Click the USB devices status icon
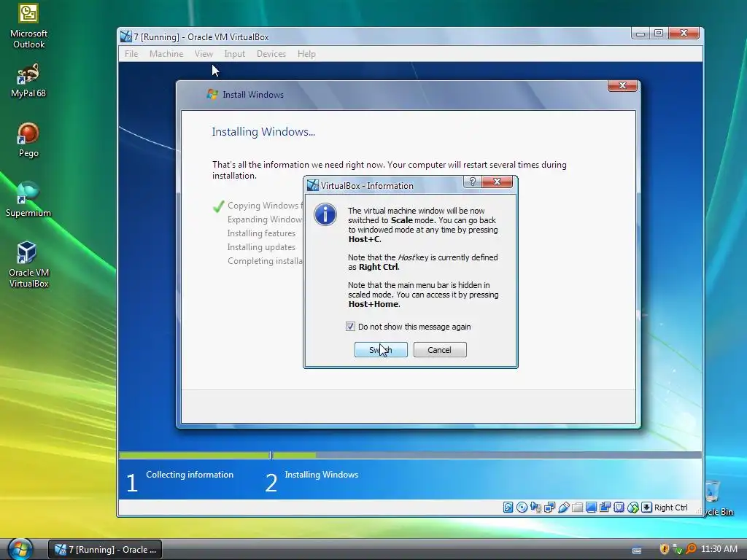This screenshot has width=747, height=560. (563, 507)
